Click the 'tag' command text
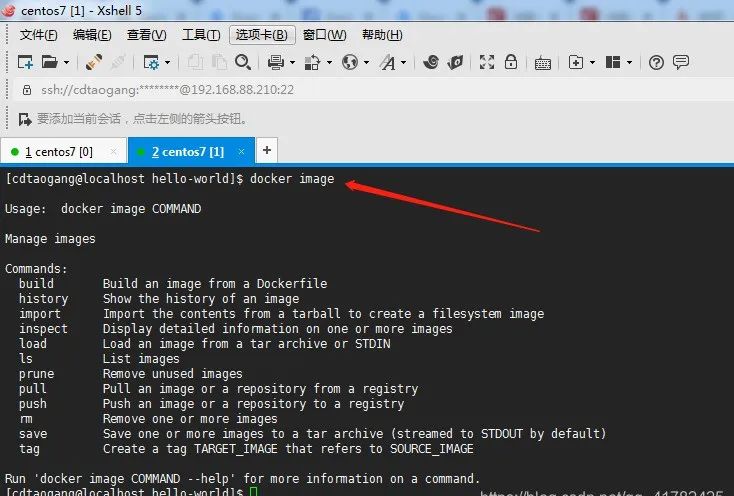The height and width of the screenshot is (496, 734). click(x=29, y=449)
